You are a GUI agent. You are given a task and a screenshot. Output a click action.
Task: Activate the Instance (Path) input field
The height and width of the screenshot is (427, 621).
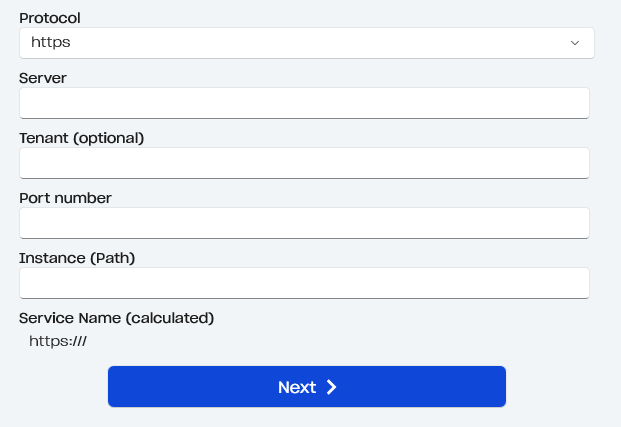coord(304,283)
